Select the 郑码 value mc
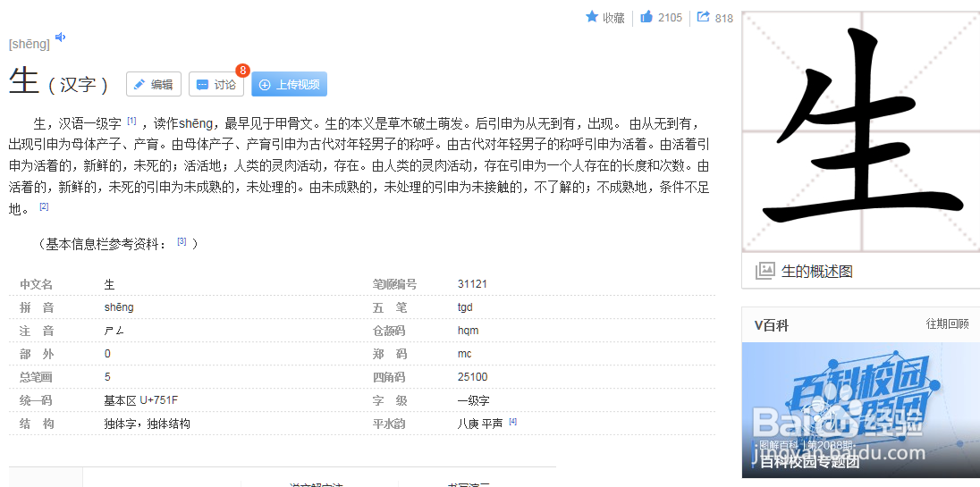The image size is (980, 487). pyautogui.click(x=464, y=354)
